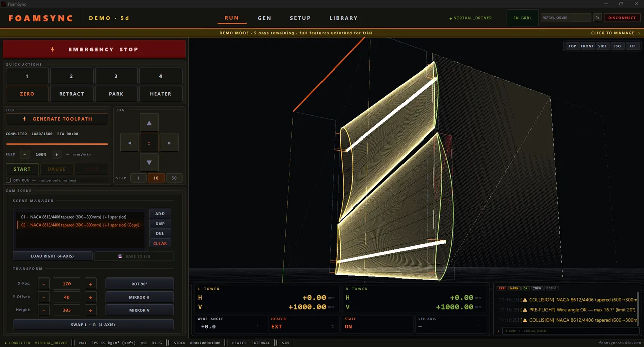644x347 pixels.
Task: Click the ZERO quick action
Action: [27, 94]
